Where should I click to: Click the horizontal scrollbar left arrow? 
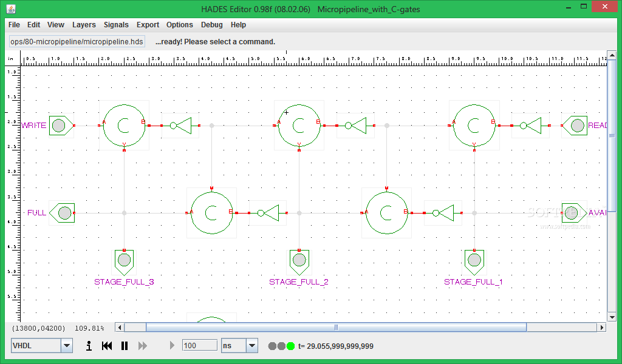tap(120, 328)
